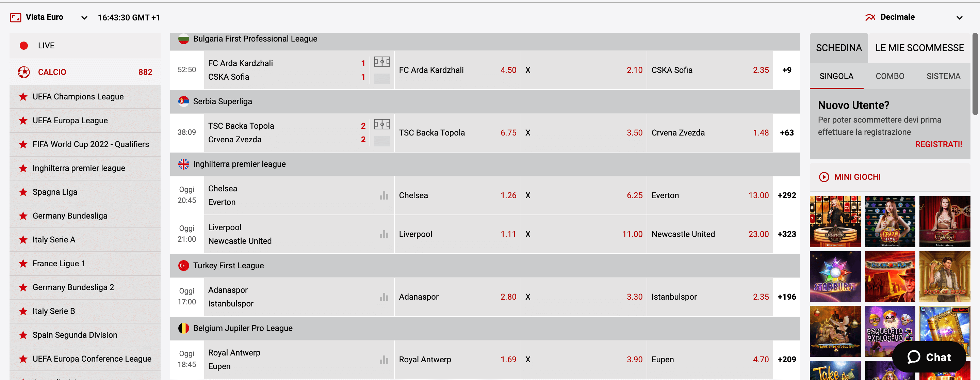
Task: Expand extra markets for Liverpool match (+323)
Action: point(786,234)
